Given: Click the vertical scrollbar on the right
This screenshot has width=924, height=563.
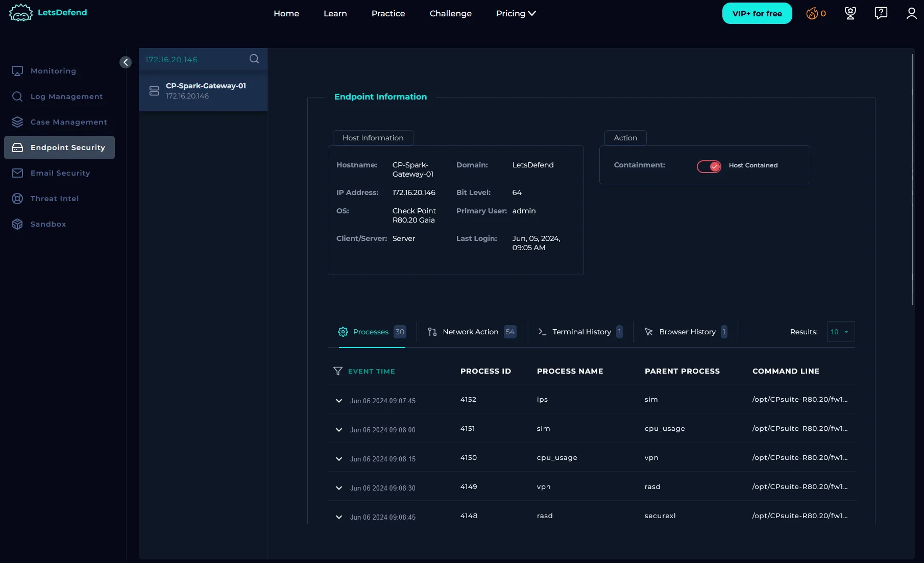Looking at the screenshot, I should tap(912, 179).
